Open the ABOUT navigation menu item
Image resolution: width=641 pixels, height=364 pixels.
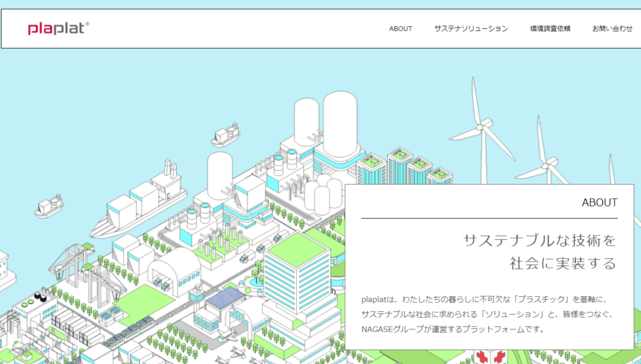tap(401, 29)
